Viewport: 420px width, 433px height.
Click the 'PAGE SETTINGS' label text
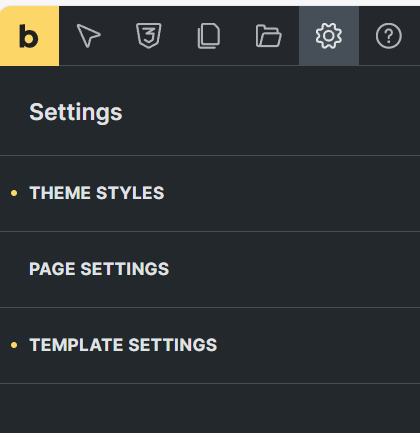click(99, 269)
